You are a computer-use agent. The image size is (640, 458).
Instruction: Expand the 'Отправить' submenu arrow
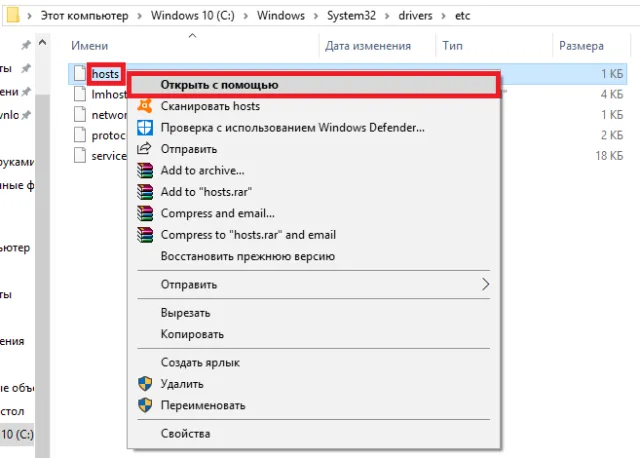click(485, 284)
